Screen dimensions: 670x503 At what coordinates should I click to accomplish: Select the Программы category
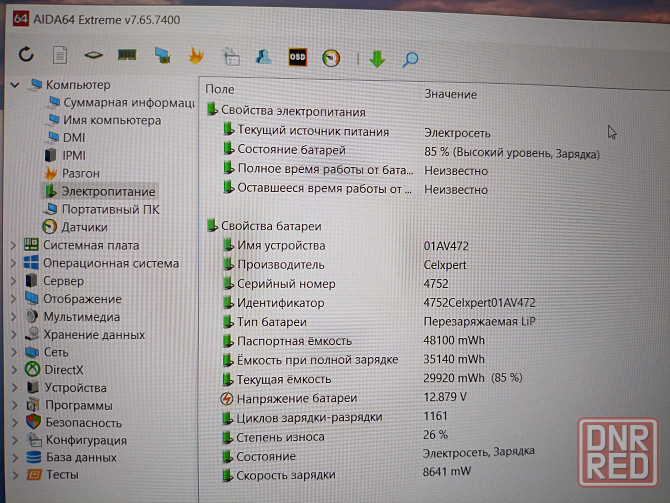pyautogui.click(x=70, y=405)
